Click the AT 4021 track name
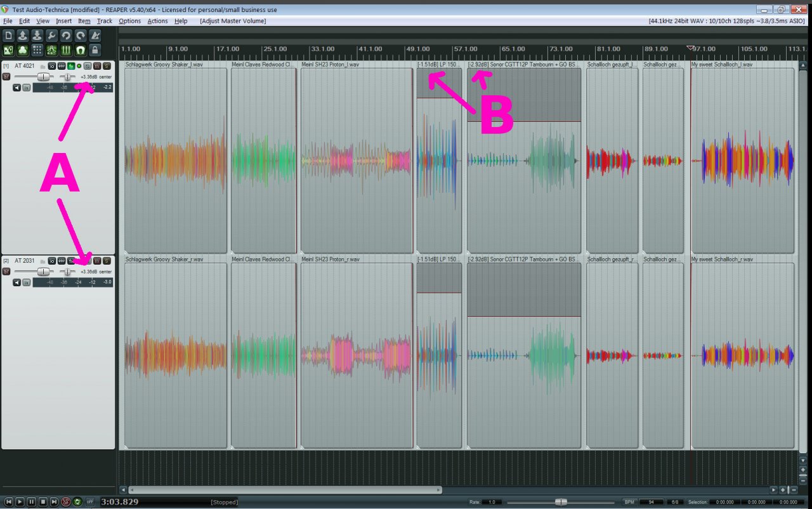Screen dimensions: 812x509 click(x=26, y=66)
